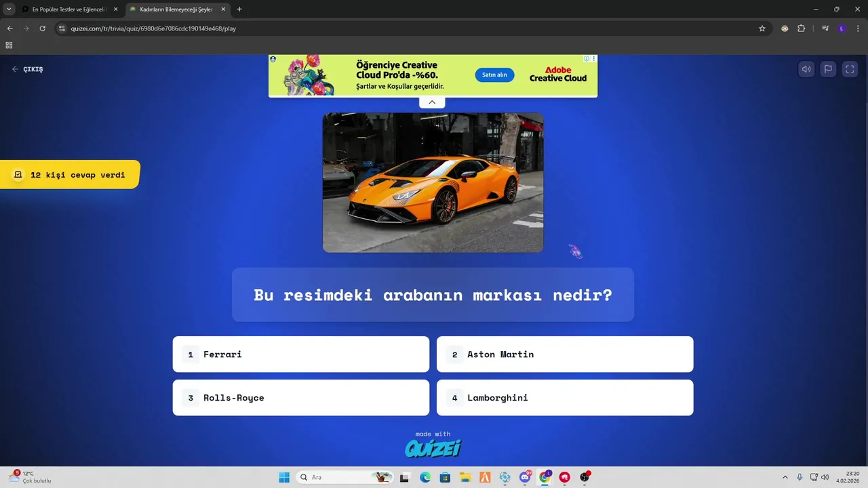The height and width of the screenshot is (488, 868).
Task: Open a new browser tab
Action: click(239, 9)
